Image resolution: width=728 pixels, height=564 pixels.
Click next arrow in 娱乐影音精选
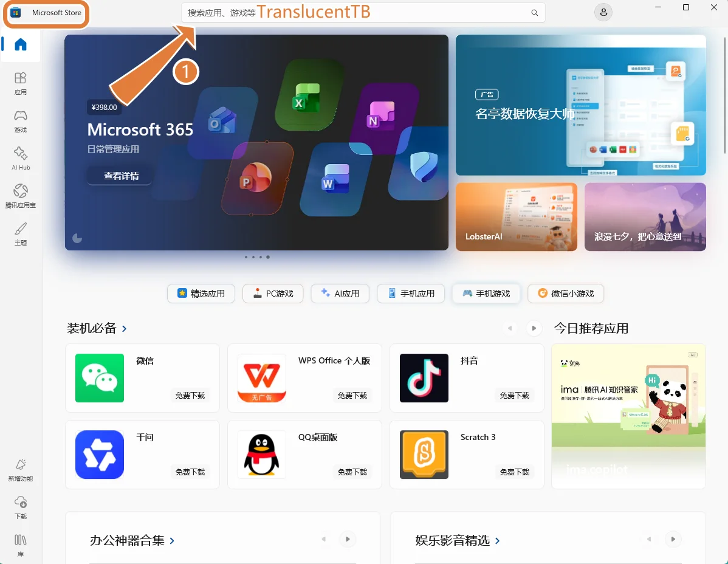point(673,539)
